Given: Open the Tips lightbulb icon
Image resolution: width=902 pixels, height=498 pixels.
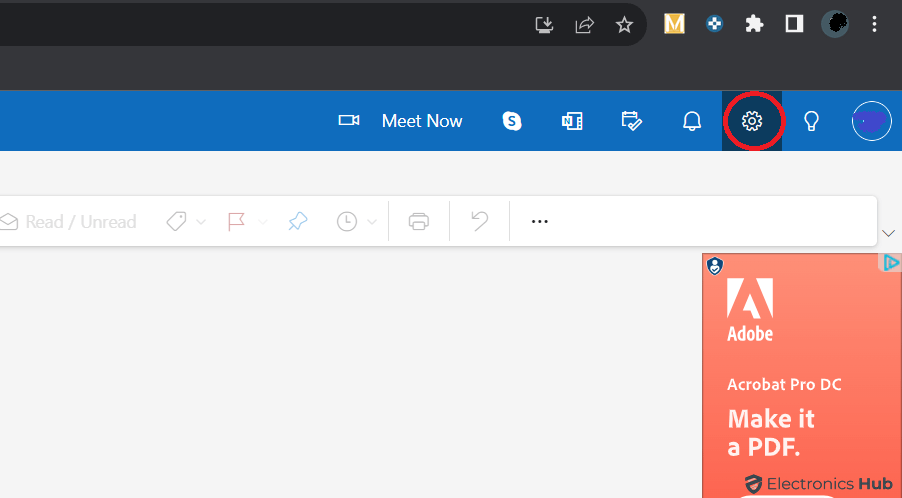Looking at the screenshot, I should tap(812, 121).
